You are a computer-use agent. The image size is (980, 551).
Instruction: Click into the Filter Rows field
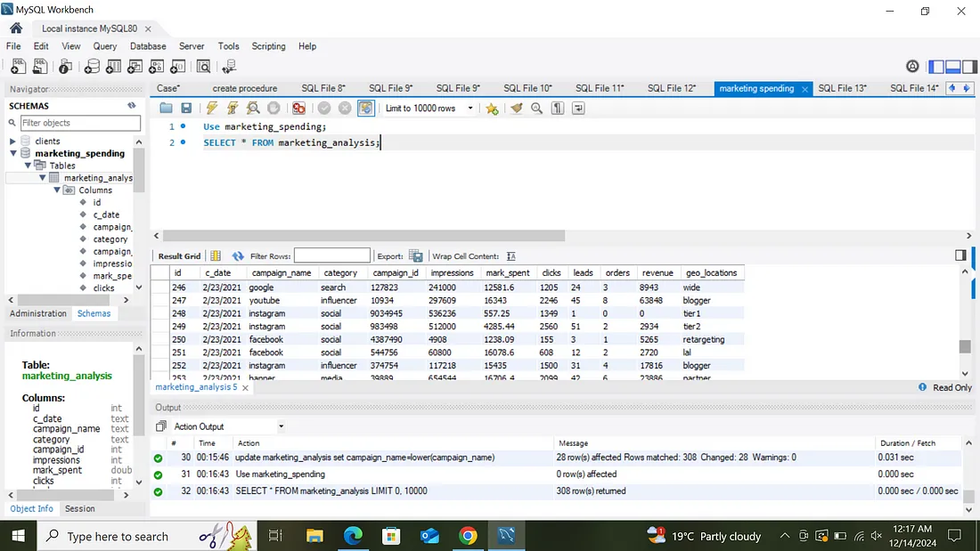tap(332, 255)
